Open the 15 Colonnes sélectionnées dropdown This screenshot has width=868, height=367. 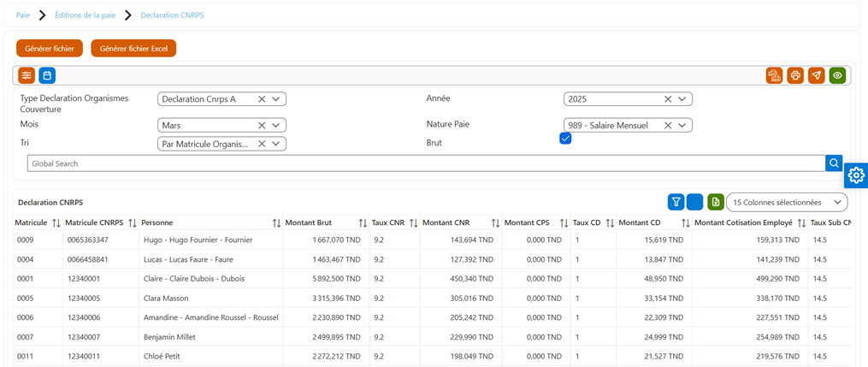[787, 202]
